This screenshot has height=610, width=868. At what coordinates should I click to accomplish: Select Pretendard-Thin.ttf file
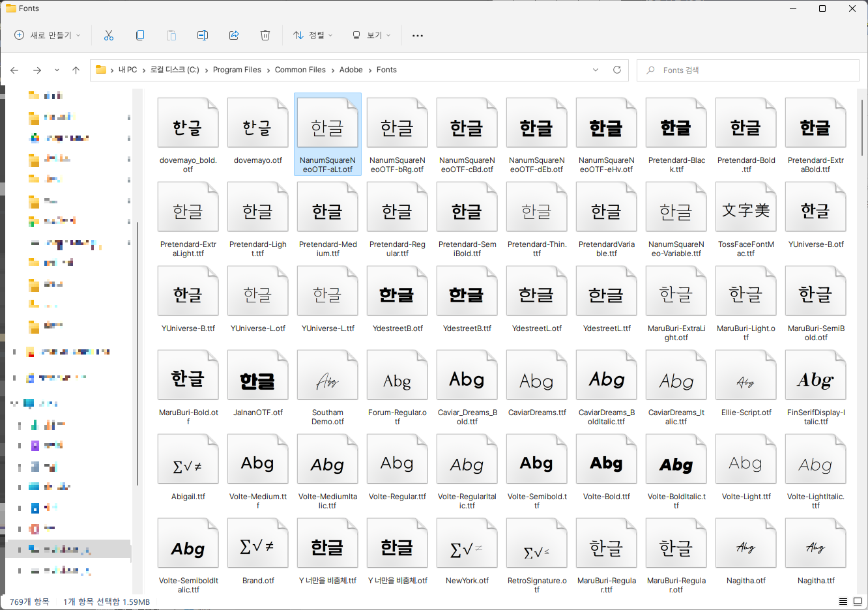click(x=536, y=218)
